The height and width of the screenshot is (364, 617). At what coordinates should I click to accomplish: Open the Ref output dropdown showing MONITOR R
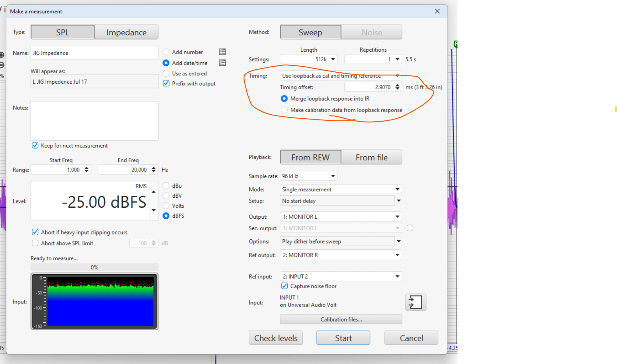click(341, 255)
